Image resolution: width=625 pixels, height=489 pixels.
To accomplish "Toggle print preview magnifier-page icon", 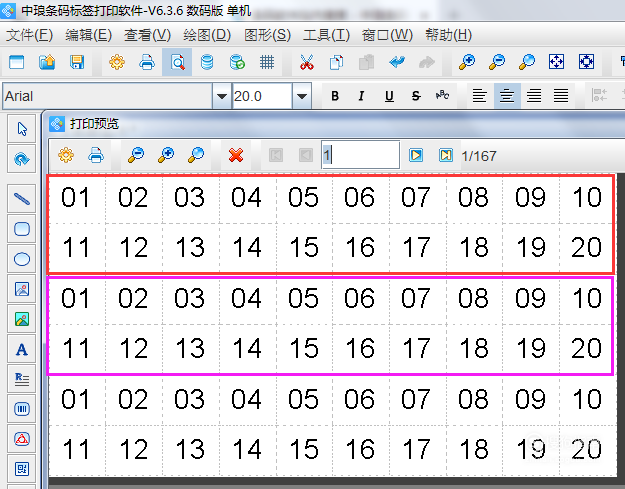I will pos(177,62).
